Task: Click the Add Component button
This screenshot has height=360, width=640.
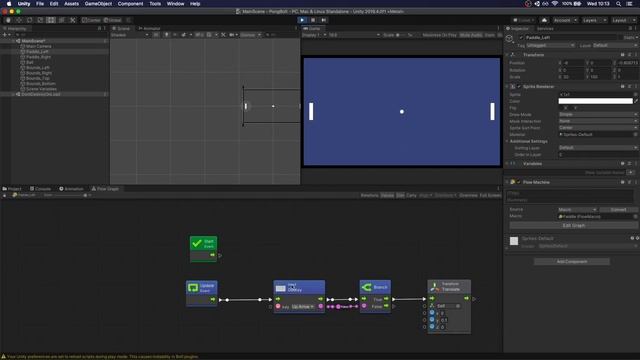Action: click(x=572, y=261)
